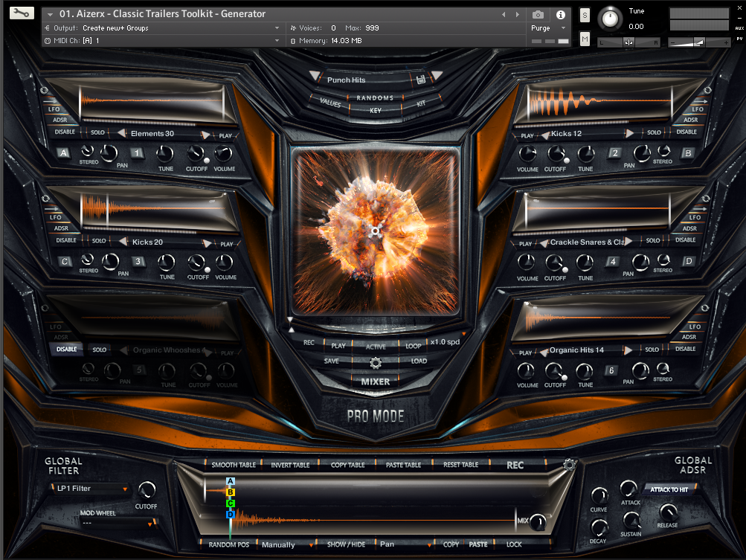Click the A layer slot icon

tap(63, 152)
